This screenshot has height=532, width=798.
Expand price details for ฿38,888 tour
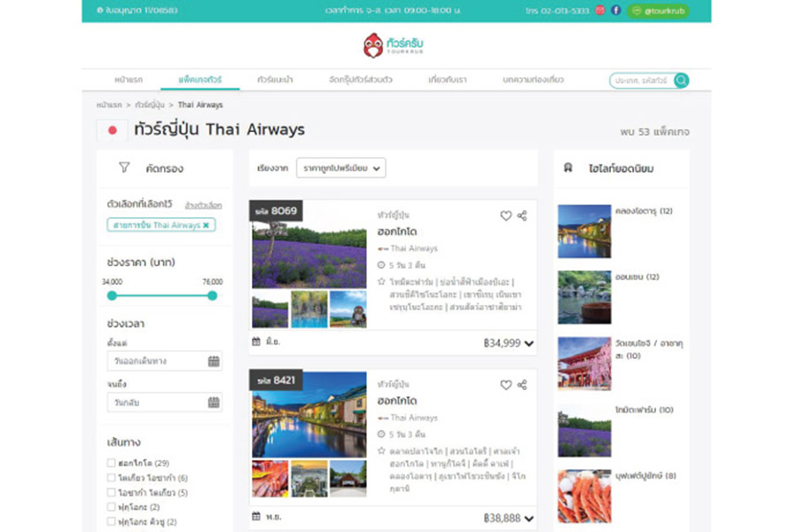point(529,518)
